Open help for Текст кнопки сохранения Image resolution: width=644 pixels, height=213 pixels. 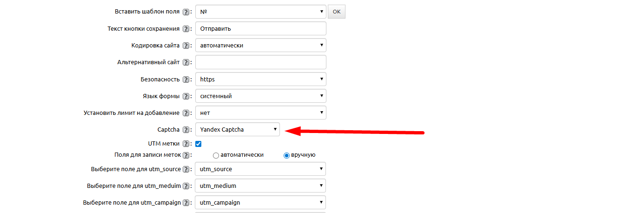[x=186, y=29]
